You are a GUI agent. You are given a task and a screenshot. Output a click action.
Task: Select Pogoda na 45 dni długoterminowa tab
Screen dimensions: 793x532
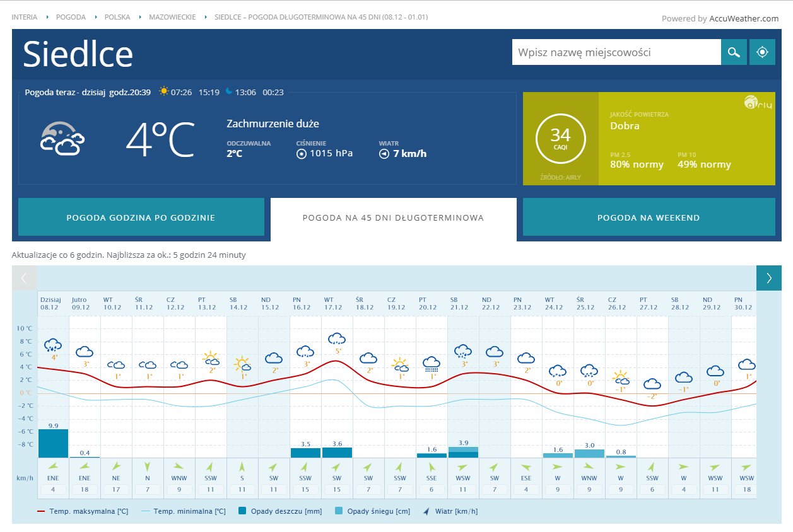point(393,217)
